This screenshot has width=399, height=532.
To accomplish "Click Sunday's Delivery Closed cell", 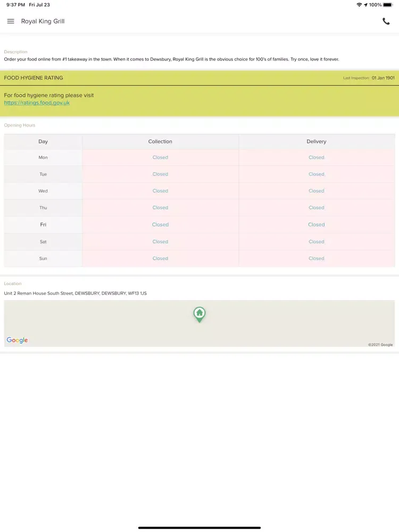I will pyautogui.click(x=317, y=258).
